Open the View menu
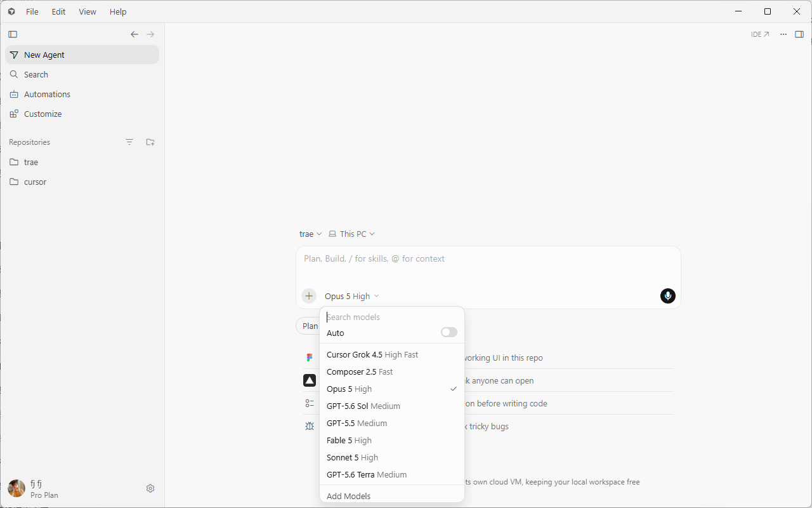This screenshot has height=508, width=812. pyautogui.click(x=88, y=11)
